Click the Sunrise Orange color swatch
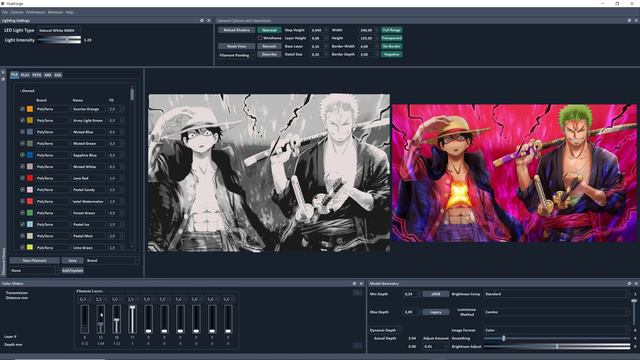 (30, 109)
